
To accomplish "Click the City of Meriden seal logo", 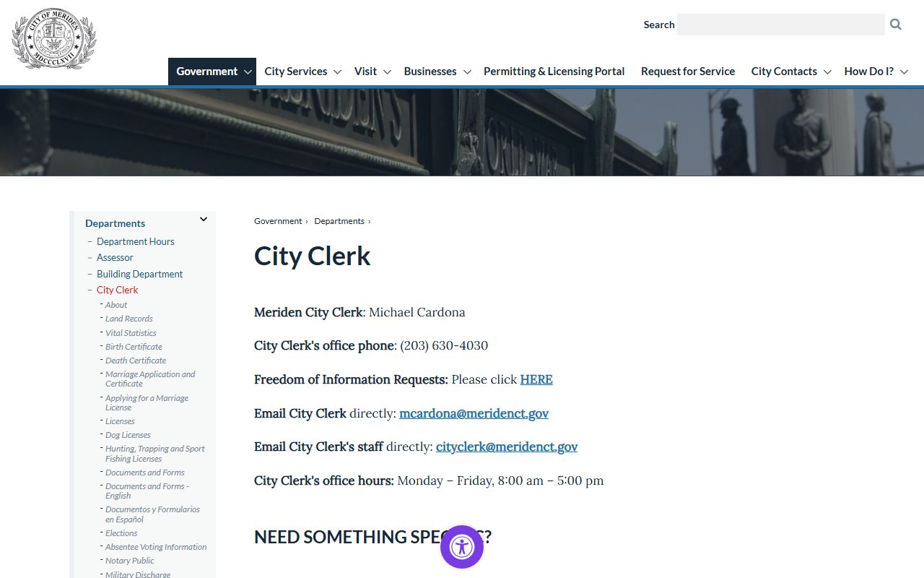I will coord(54,38).
